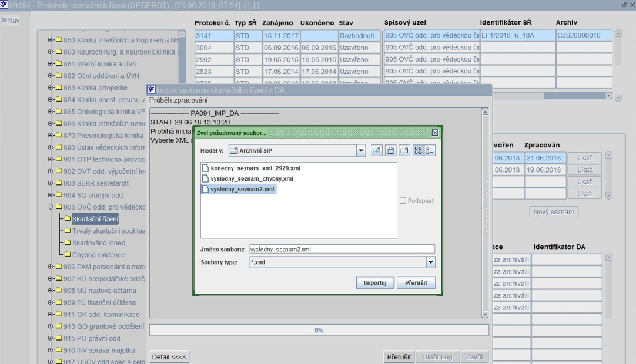The image size is (636, 364).
Task: Click Přerušit in the file chooser
Action: click(416, 282)
